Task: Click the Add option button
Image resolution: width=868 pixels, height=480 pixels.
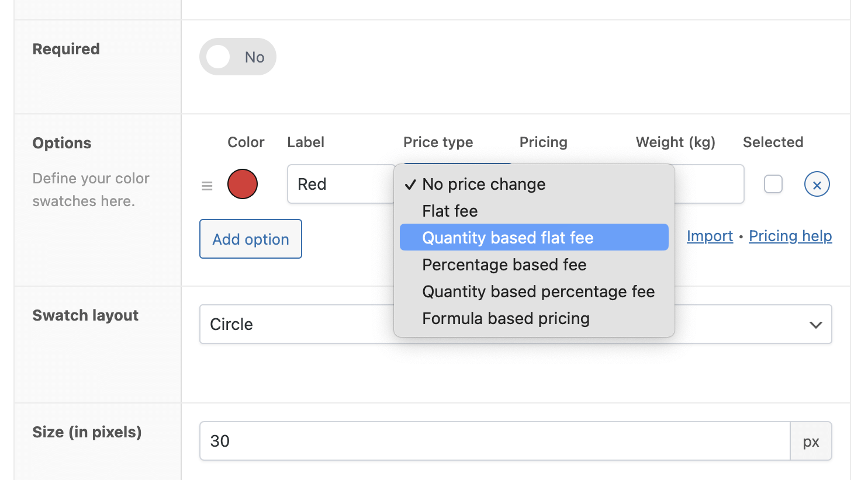Action: [x=250, y=239]
